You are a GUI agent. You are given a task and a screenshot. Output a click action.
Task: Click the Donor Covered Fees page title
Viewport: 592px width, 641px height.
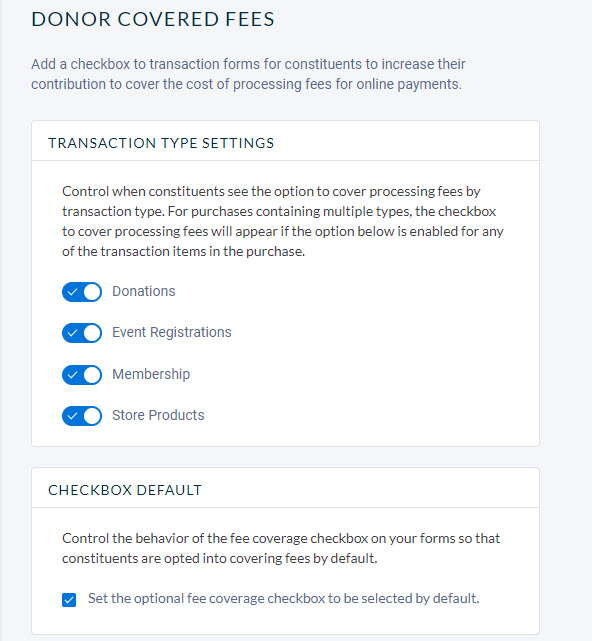pyautogui.click(x=153, y=19)
